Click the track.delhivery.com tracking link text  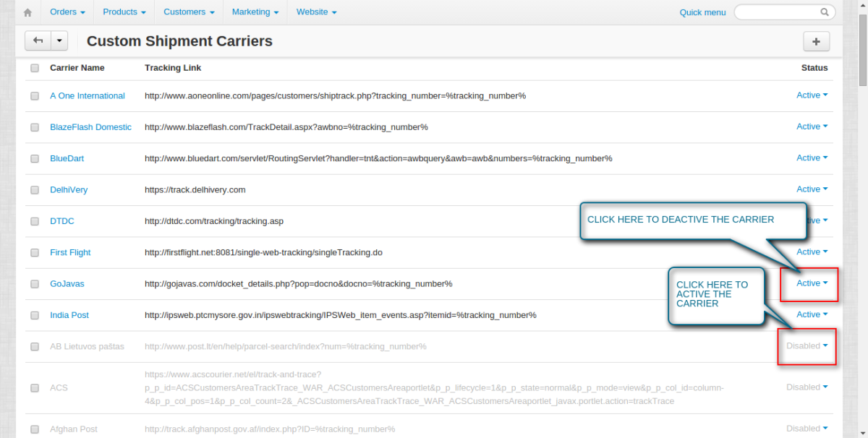click(195, 189)
